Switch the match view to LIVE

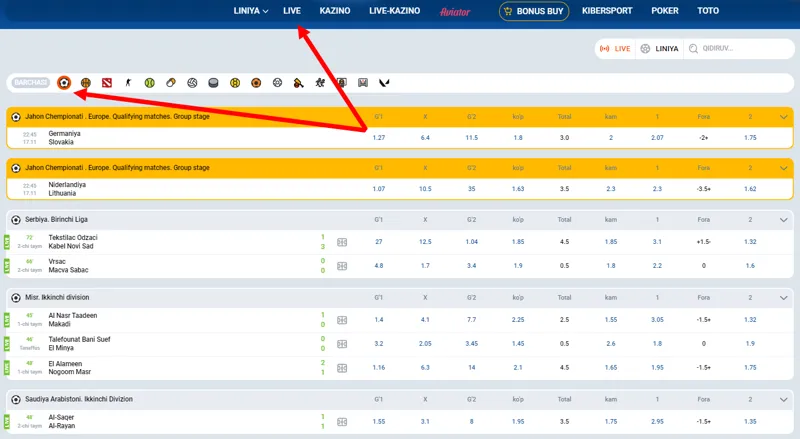click(x=615, y=48)
